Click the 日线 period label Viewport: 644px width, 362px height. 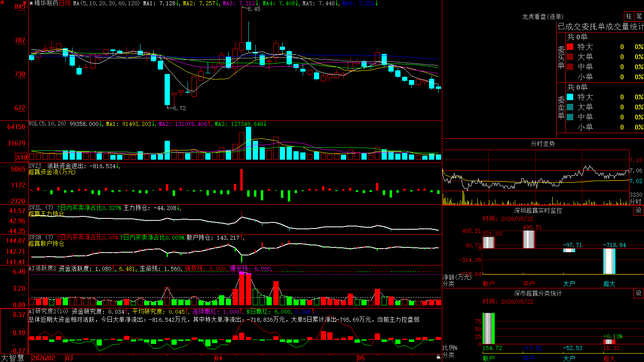tap(65, 3)
